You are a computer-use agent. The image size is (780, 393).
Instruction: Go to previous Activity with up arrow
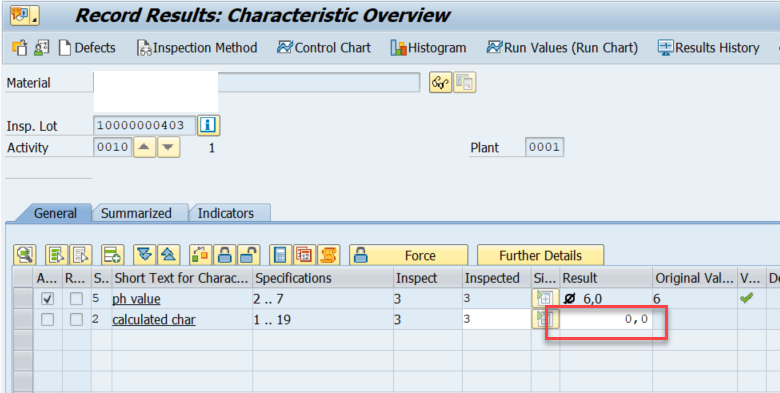point(144,147)
